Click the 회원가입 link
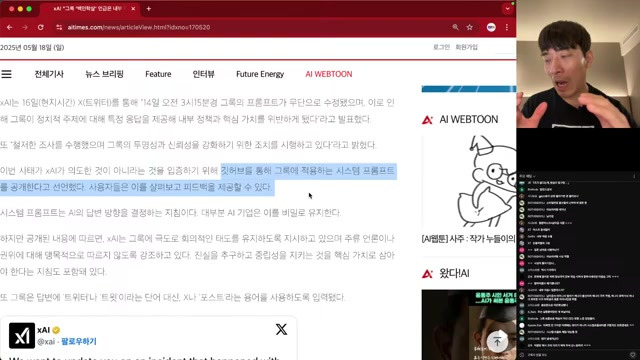640x360 pixels. coord(467,47)
